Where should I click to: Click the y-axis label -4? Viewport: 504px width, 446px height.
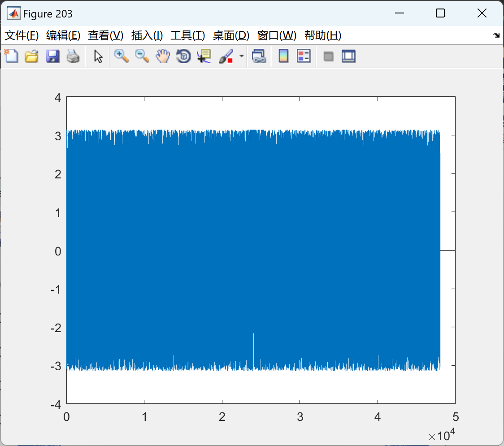tap(56, 404)
